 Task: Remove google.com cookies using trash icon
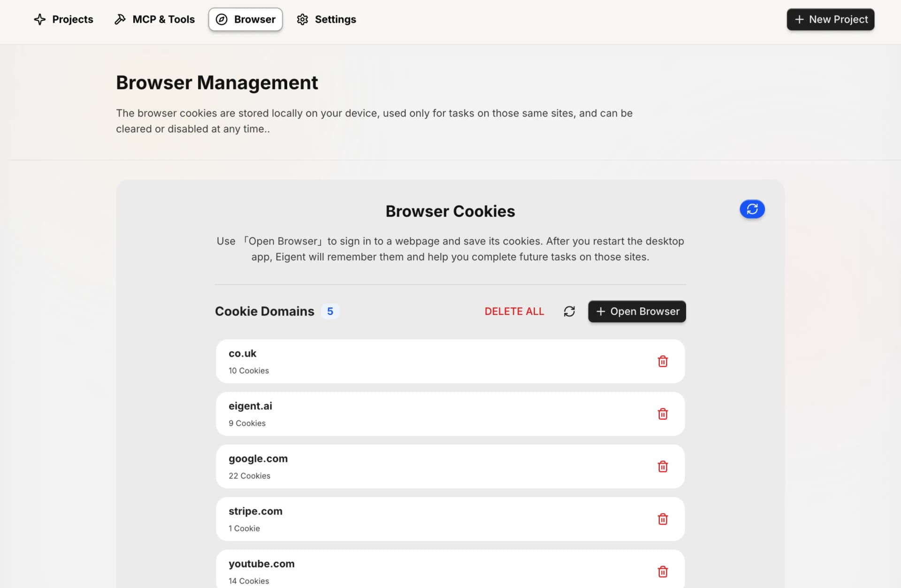tap(663, 466)
